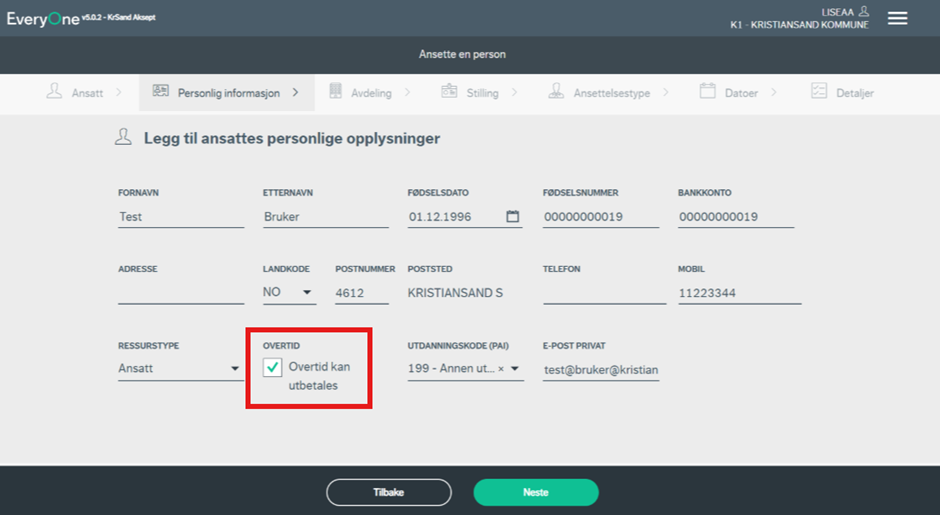Clear the Utdanningskode selection with the x
Viewport: 940px width, 515px height.
(x=501, y=369)
